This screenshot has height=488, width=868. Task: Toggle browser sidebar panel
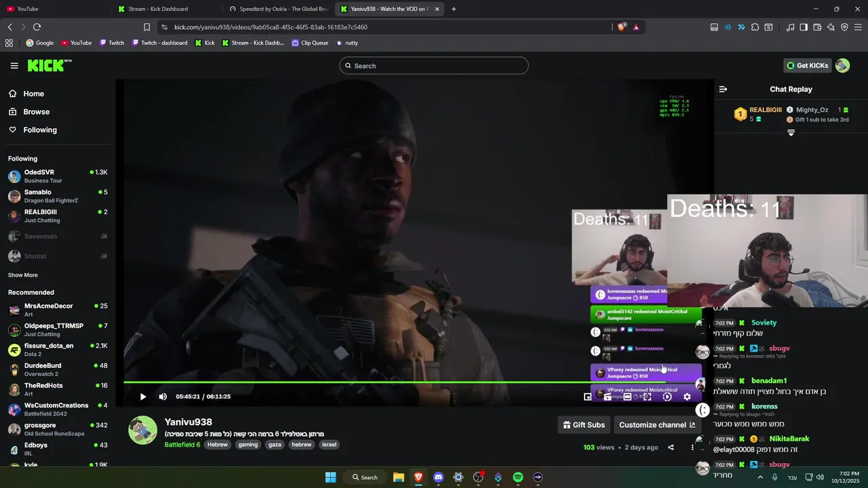click(x=804, y=27)
